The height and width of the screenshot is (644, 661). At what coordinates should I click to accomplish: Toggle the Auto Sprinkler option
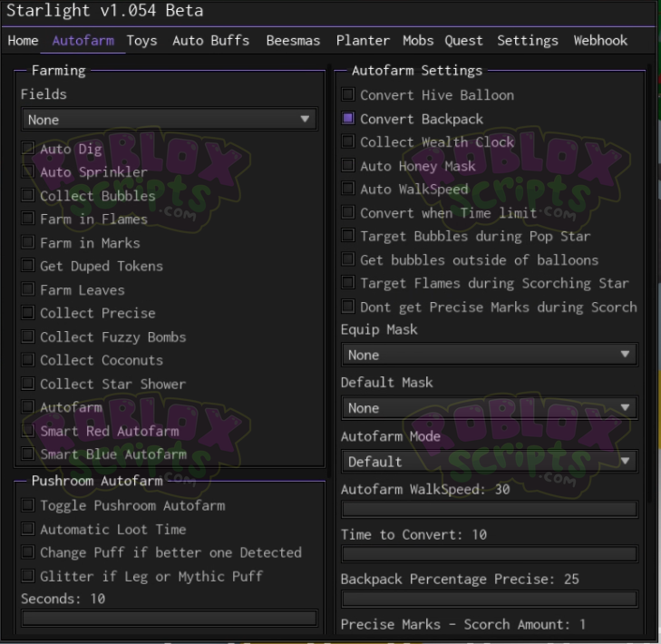(29, 172)
